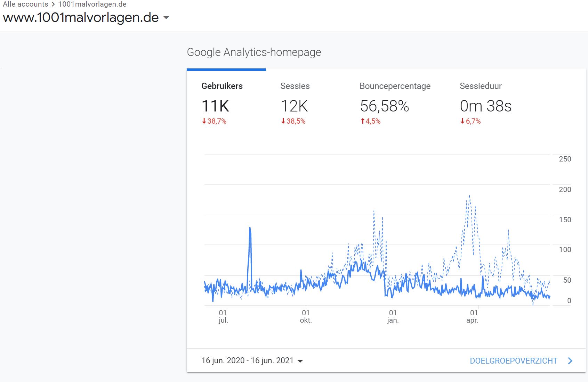Click the 01 jan. axis label
Screen dimensions: 588x382
(393, 316)
